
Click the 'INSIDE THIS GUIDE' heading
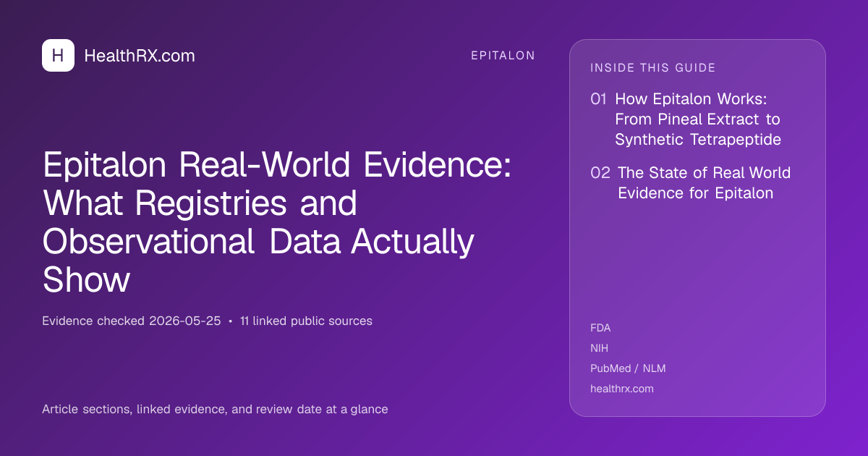pos(653,68)
